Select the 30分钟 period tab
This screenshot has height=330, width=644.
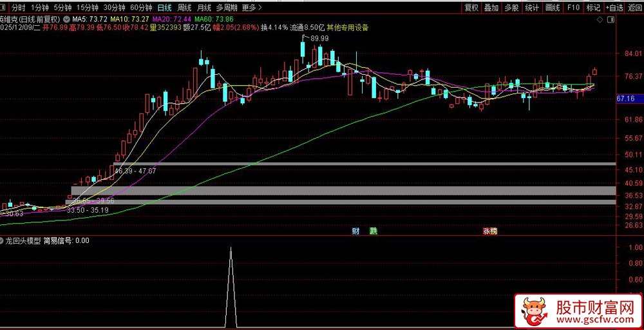115,7
